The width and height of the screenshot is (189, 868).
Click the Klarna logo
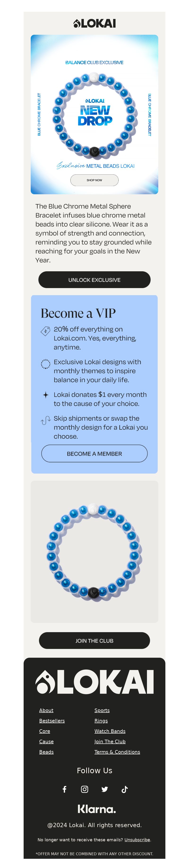[x=97, y=809]
